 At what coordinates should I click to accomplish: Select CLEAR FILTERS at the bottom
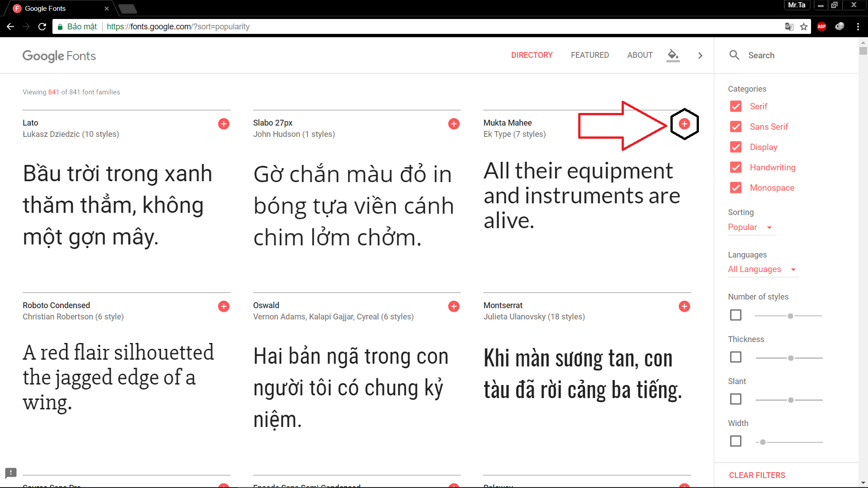(757, 475)
